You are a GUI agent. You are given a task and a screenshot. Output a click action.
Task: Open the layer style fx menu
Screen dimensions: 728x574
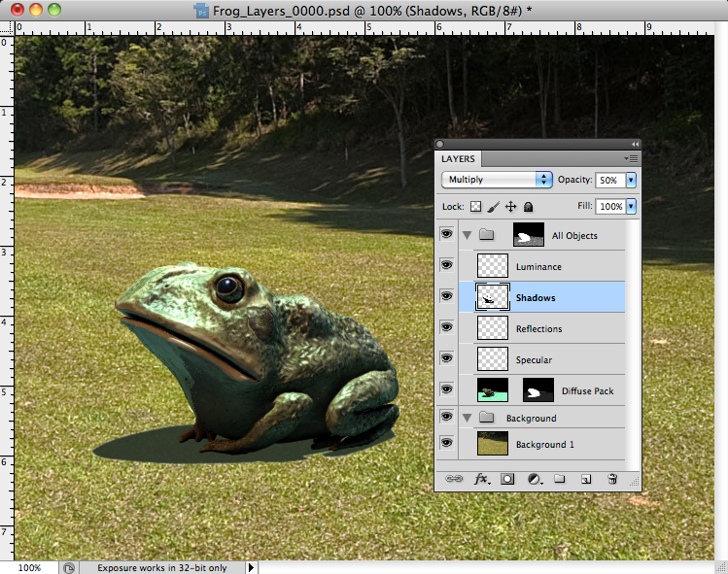pyautogui.click(x=481, y=479)
